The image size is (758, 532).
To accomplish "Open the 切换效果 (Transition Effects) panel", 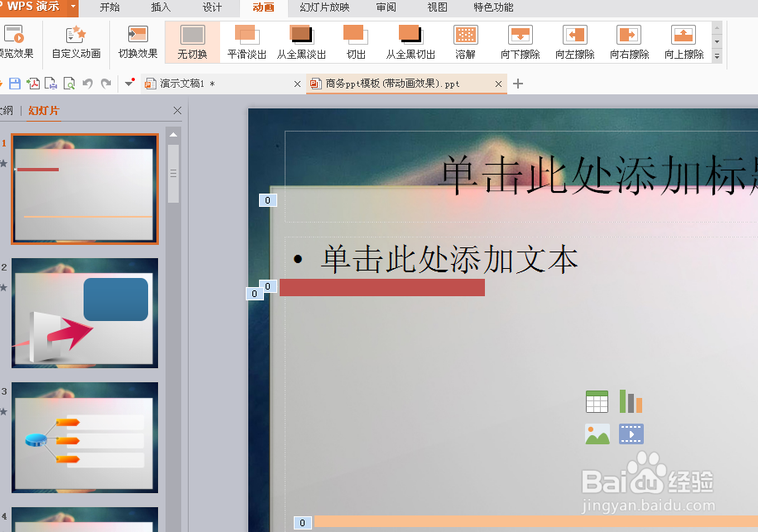I will (137, 41).
